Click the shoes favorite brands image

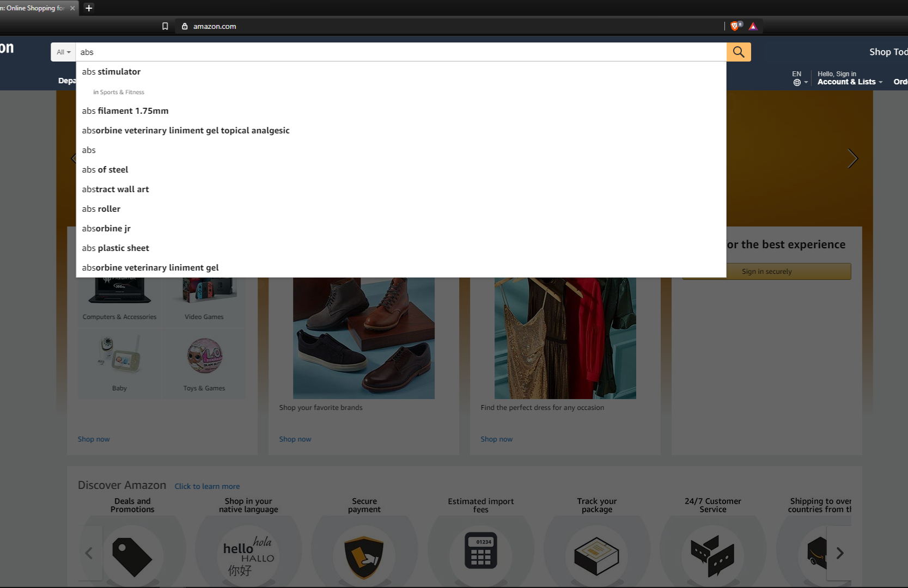364,338
